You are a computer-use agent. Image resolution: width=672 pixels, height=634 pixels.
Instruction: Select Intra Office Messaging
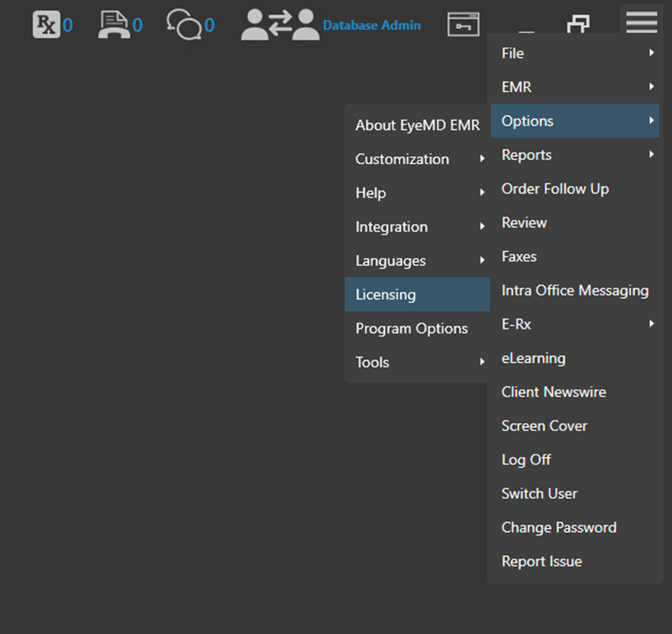[x=575, y=291]
